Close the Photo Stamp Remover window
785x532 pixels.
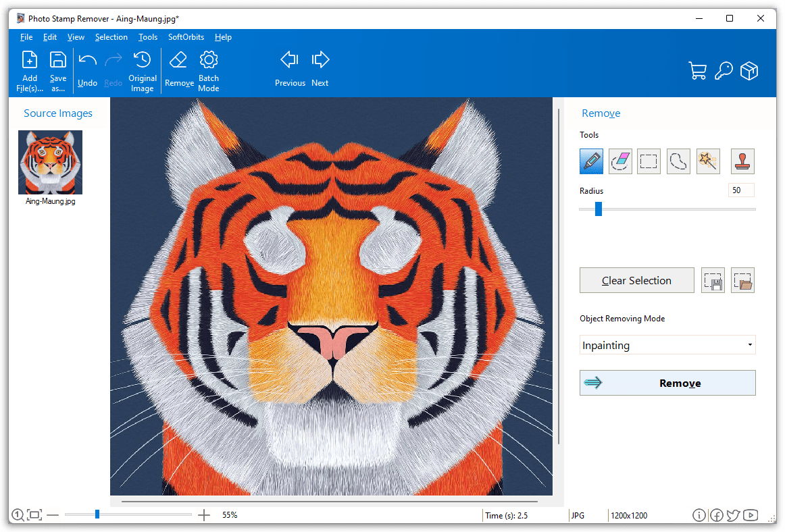761,18
